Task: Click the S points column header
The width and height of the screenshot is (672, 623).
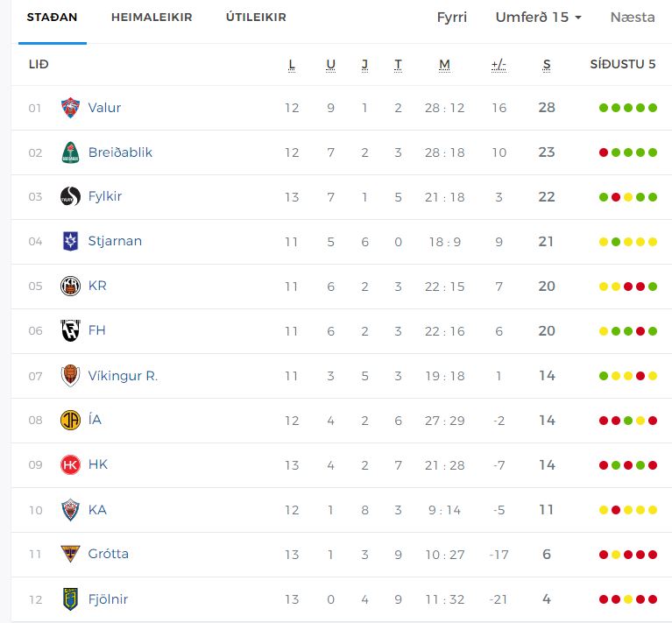Action: (547, 65)
